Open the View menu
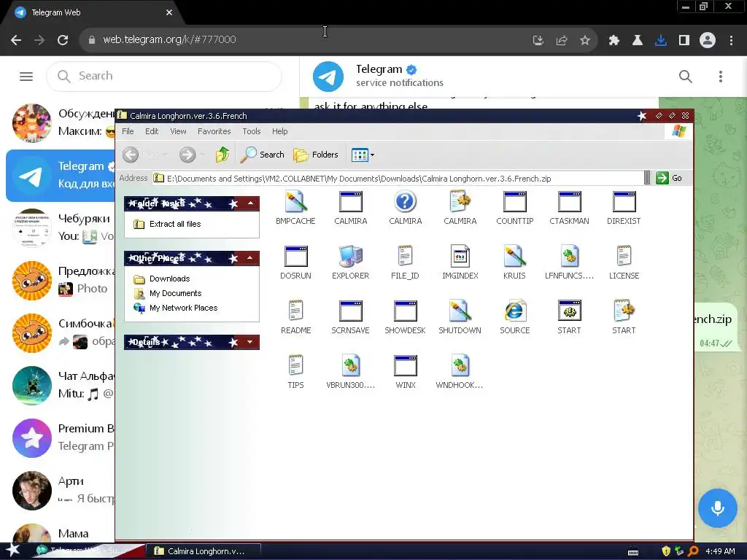Viewport: 747px width, 560px height. point(178,131)
